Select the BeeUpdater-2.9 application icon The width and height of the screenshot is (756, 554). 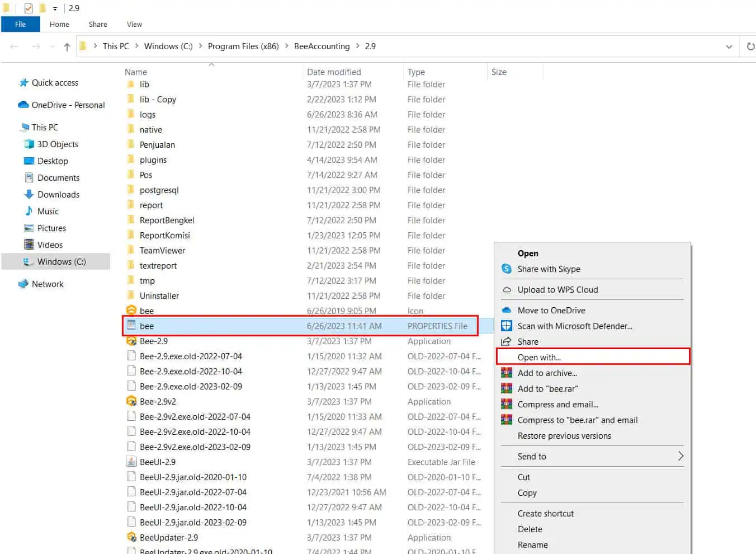click(131, 537)
